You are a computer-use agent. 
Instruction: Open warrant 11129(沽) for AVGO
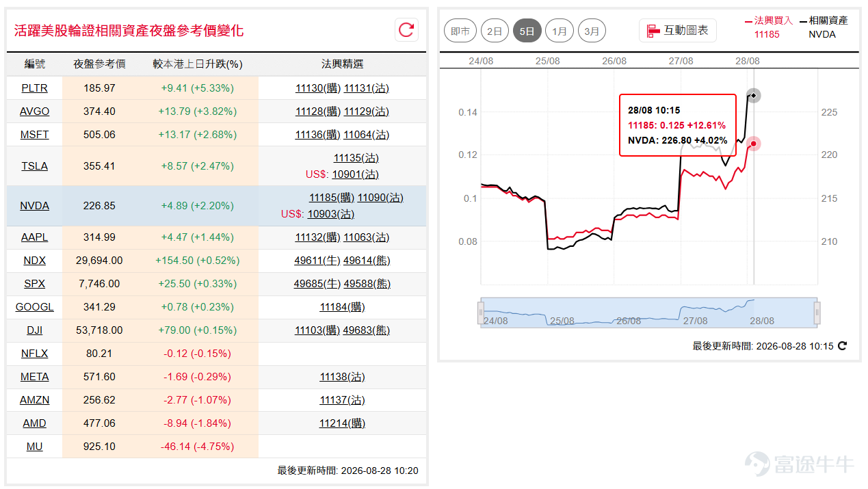(366, 111)
